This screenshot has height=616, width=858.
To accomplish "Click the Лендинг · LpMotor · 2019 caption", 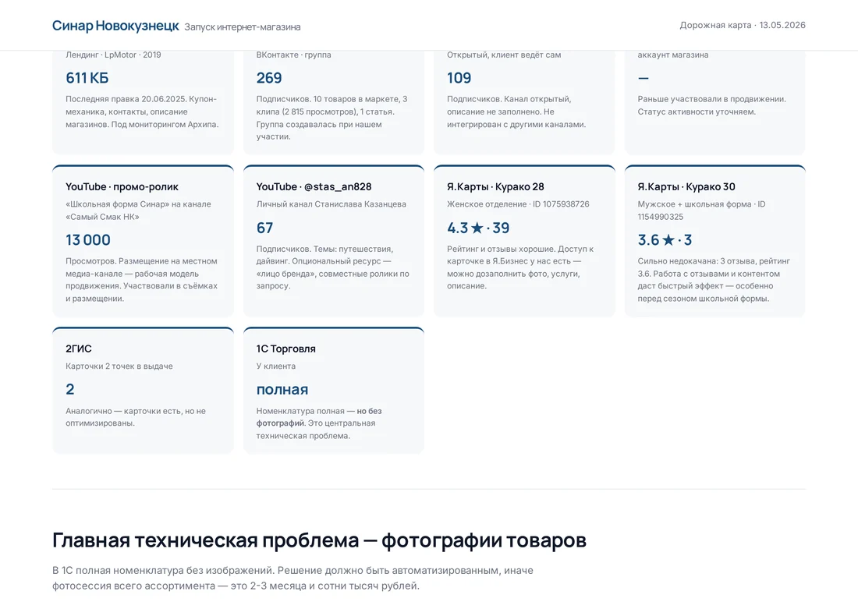I will pyautogui.click(x=113, y=55).
